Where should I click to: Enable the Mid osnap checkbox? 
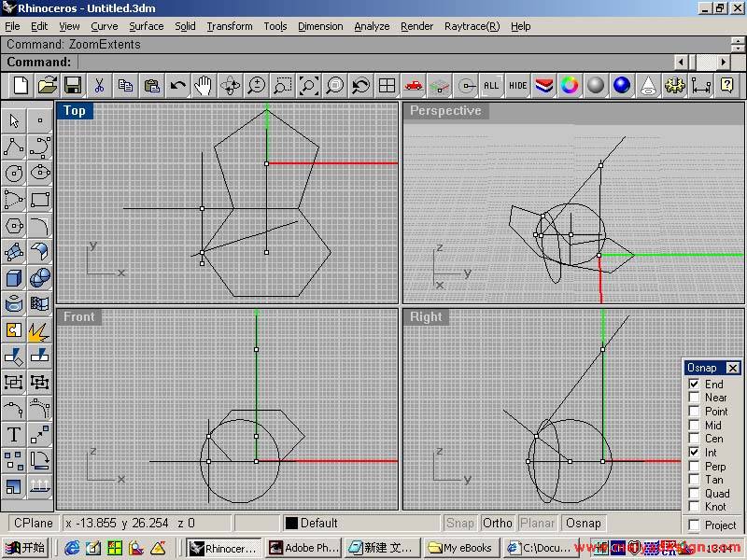694,426
